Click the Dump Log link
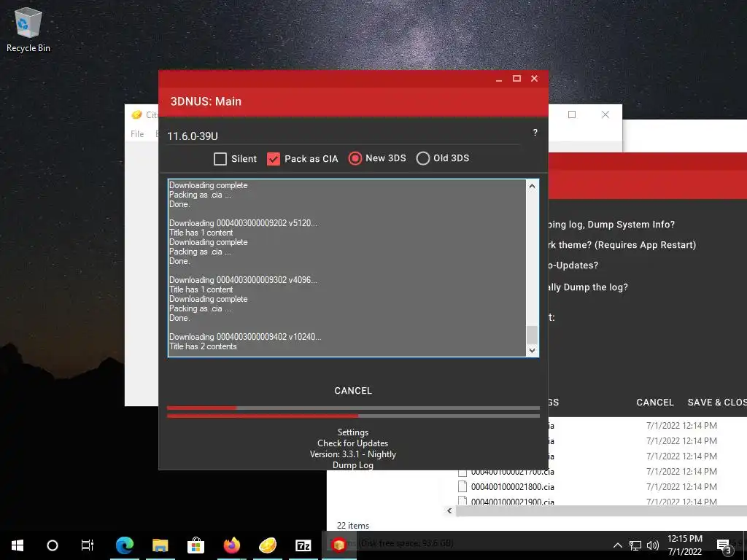Screen dimensions: 747x560 pos(353,465)
